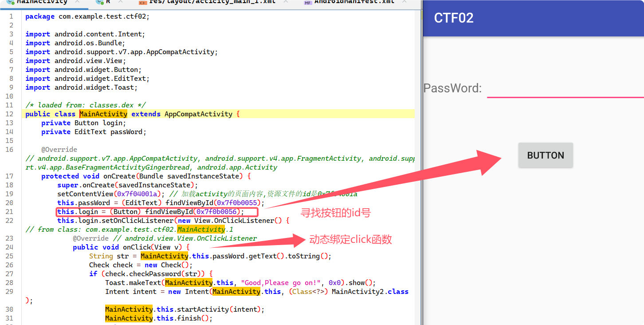Click the "Good,Please go on!" string
The image size is (644, 325).
click(283, 283)
